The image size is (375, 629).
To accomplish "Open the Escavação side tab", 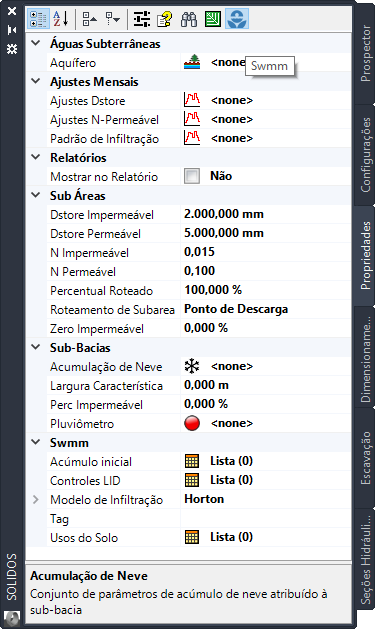I will tap(365, 458).
